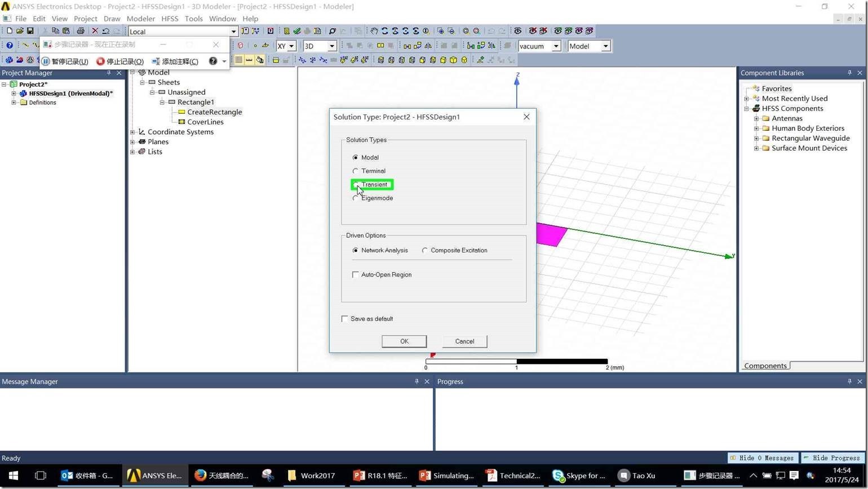The image size is (868, 489).
Task: Click the red Delete X icon
Action: [x=95, y=31]
